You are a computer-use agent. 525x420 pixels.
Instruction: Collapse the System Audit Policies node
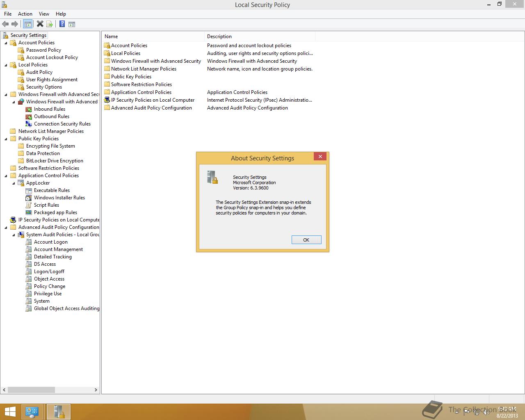(14, 235)
